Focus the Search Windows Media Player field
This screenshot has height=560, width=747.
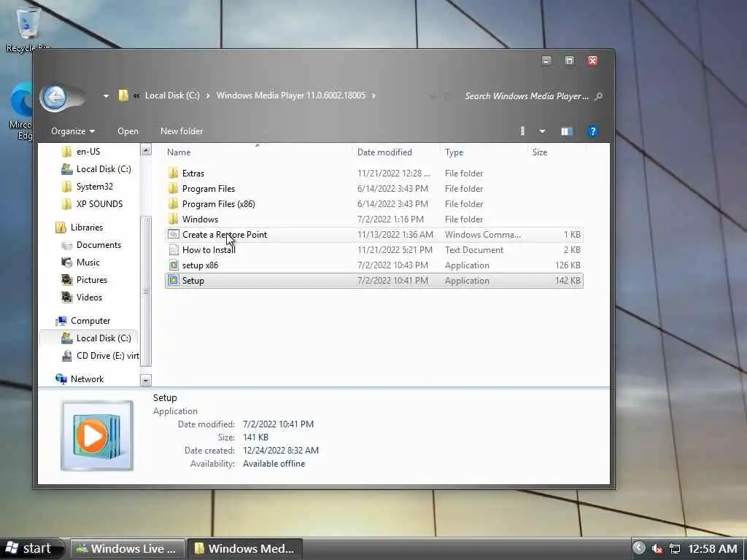coord(527,96)
